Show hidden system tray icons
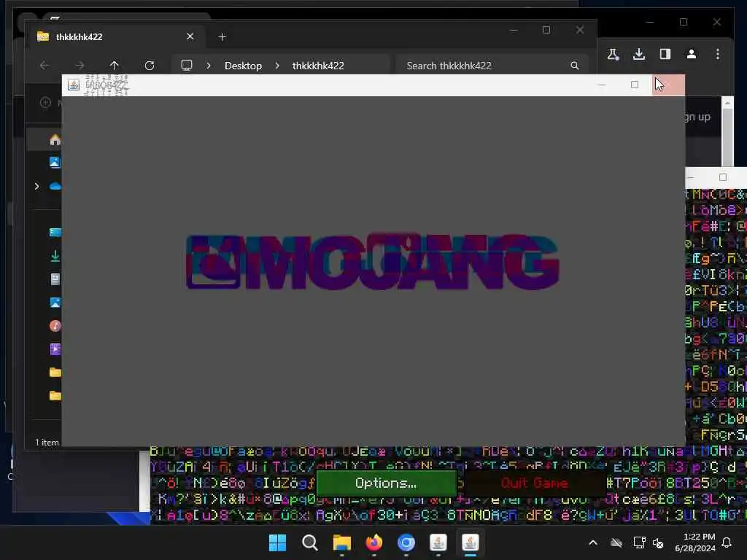Image resolution: width=747 pixels, height=560 pixels. click(593, 542)
